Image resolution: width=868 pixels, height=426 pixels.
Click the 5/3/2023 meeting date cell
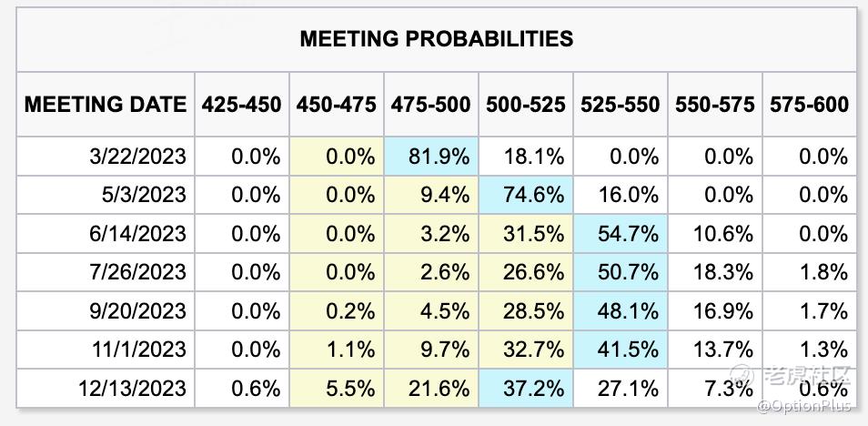point(144,195)
